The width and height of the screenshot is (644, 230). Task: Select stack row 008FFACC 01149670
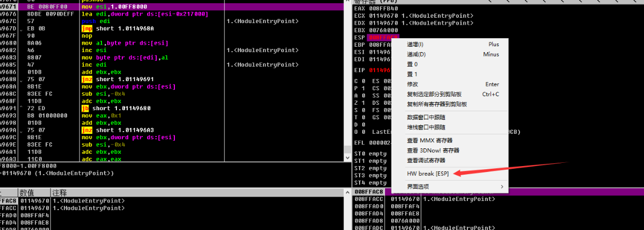(x=498, y=199)
